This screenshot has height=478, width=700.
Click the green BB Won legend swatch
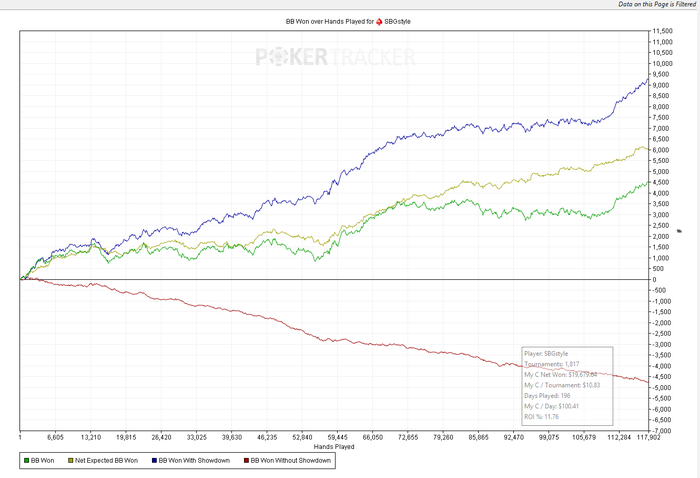(26, 460)
